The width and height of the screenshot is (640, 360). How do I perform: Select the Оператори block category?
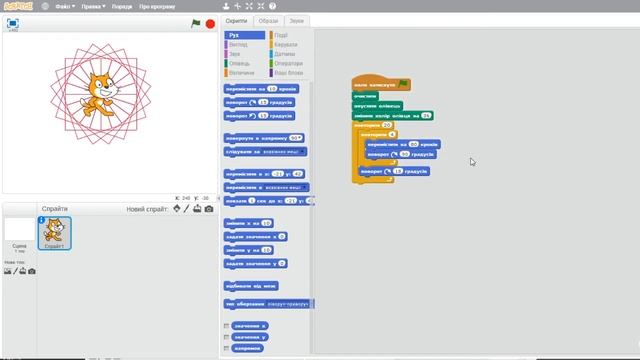(x=289, y=63)
